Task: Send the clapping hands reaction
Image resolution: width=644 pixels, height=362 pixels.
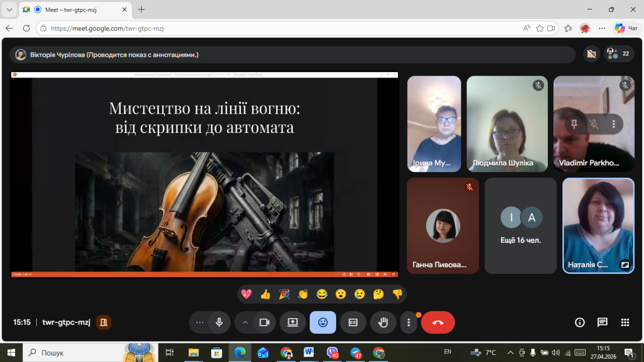Action: tap(303, 295)
